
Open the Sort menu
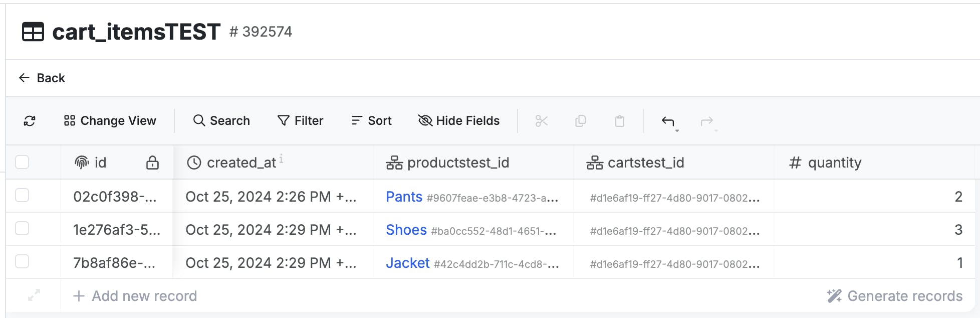click(x=371, y=121)
